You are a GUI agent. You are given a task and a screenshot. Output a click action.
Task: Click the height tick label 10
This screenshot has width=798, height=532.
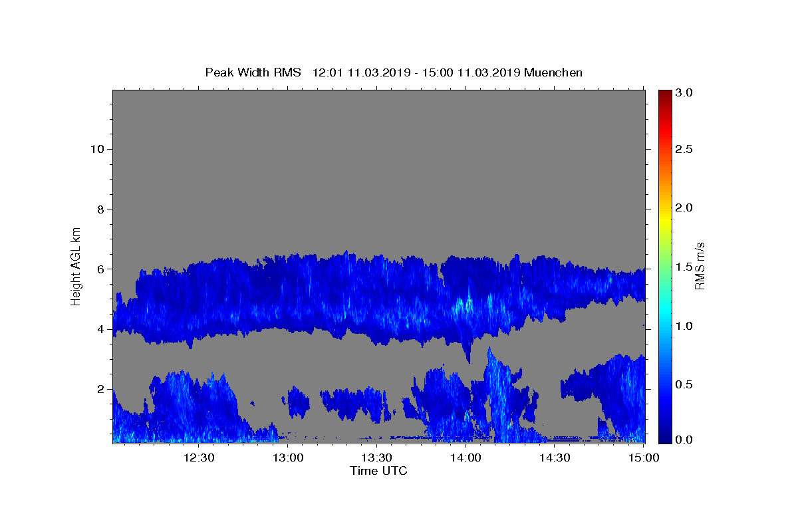click(x=97, y=149)
